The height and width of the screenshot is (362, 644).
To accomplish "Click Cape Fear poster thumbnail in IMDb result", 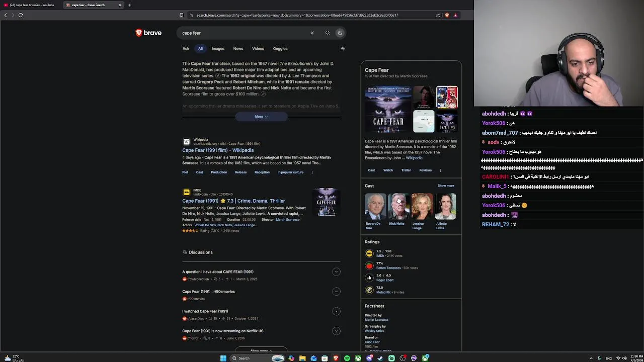I will 326,202.
